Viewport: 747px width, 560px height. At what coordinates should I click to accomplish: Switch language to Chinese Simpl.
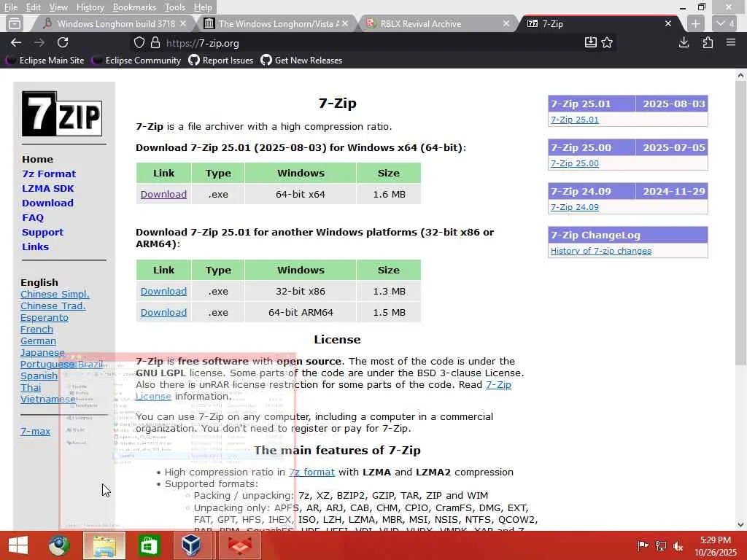[55, 295]
